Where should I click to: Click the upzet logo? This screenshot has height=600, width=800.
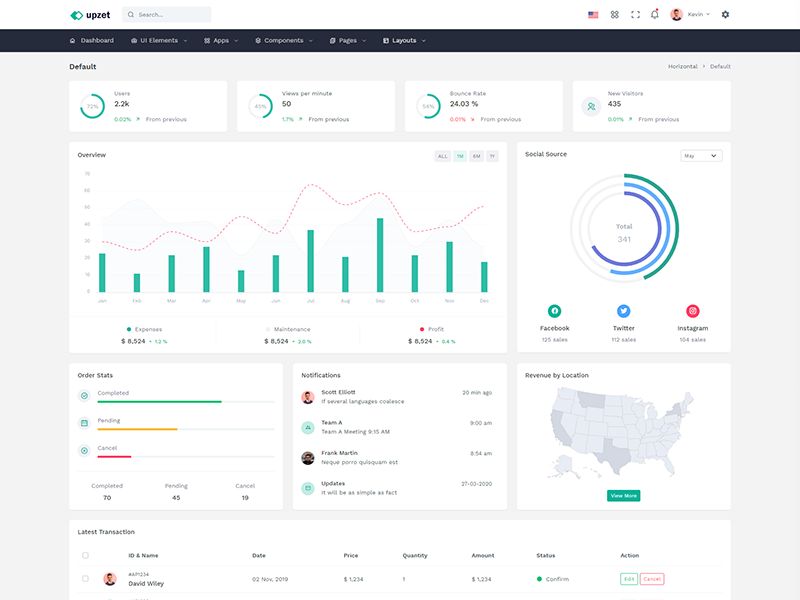[x=90, y=15]
